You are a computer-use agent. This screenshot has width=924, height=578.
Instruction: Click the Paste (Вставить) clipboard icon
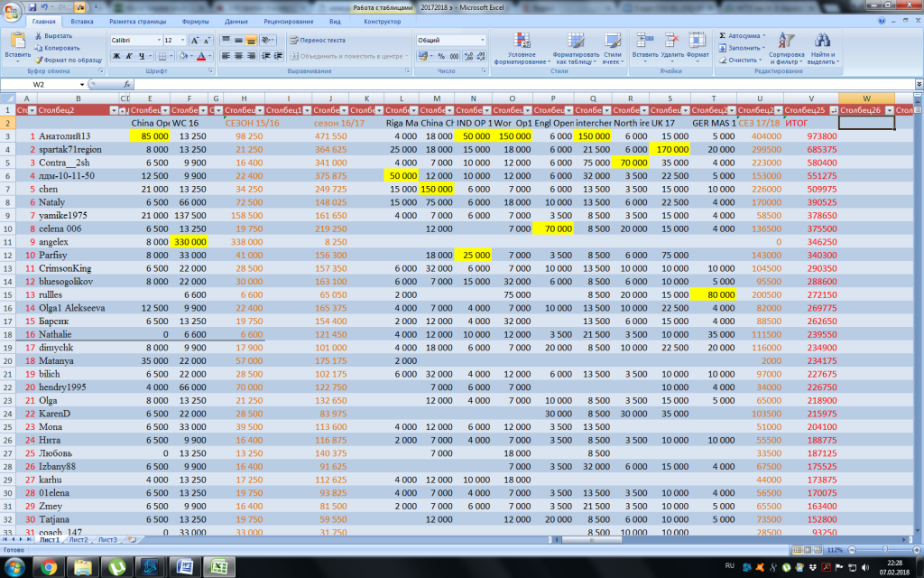pos(16,42)
